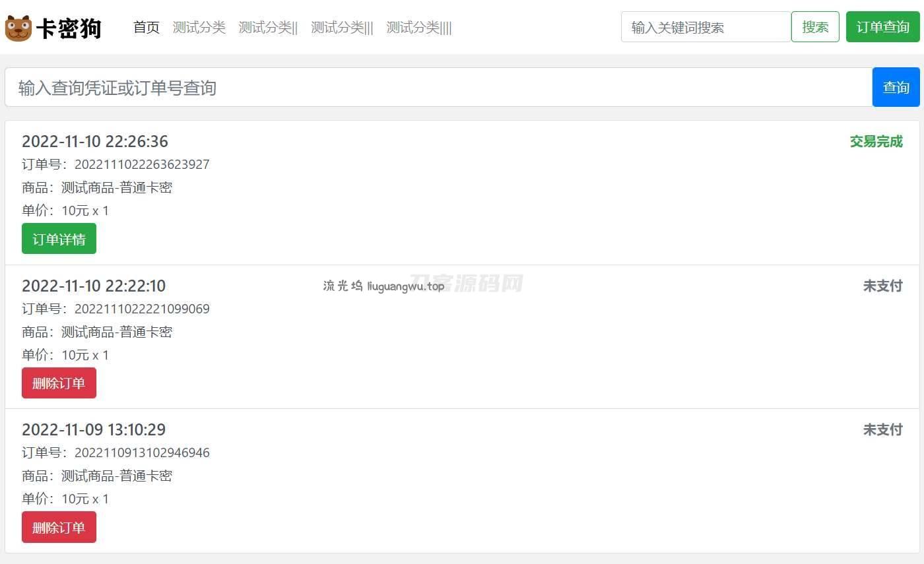Click 未支付 status of order 2022111022221099069

pos(882,286)
